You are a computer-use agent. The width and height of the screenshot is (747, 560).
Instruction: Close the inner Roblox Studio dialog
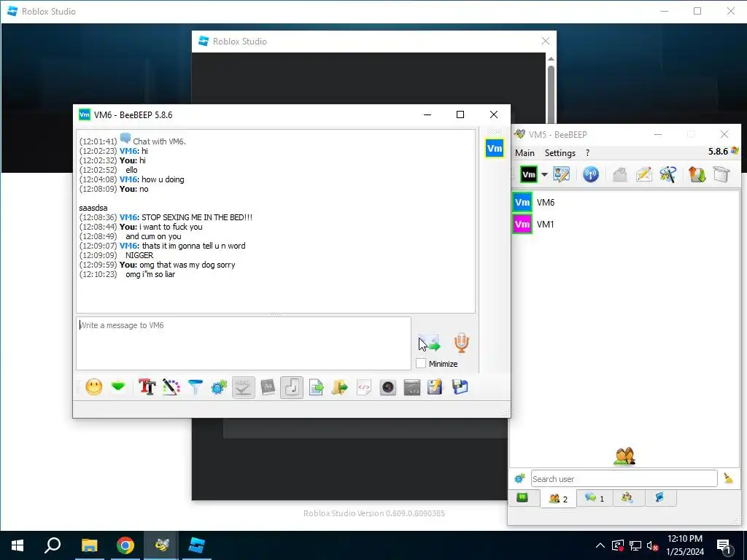[x=546, y=42]
